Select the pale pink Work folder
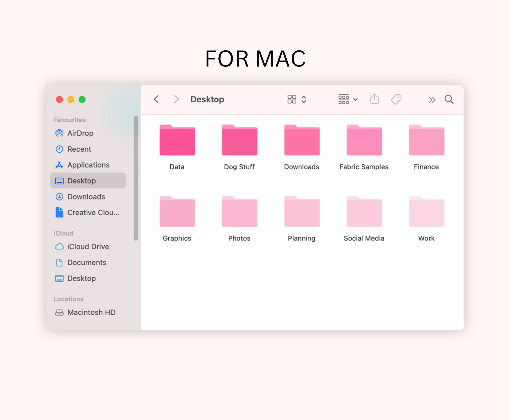Viewport: 510px width, 420px height. tap(426, 212)
